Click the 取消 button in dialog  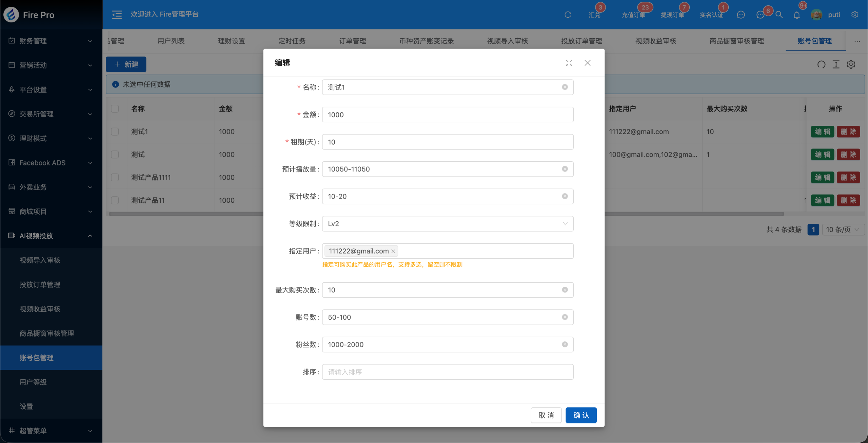546,415
